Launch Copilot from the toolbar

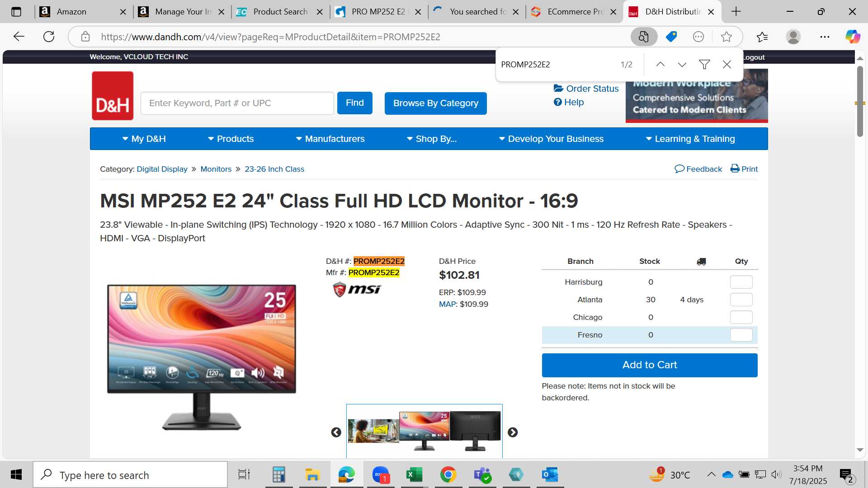(x=853, y=37)
